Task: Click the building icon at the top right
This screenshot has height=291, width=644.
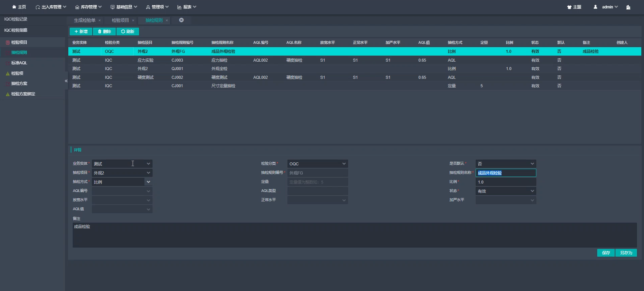Action: [x=628, y=7]
